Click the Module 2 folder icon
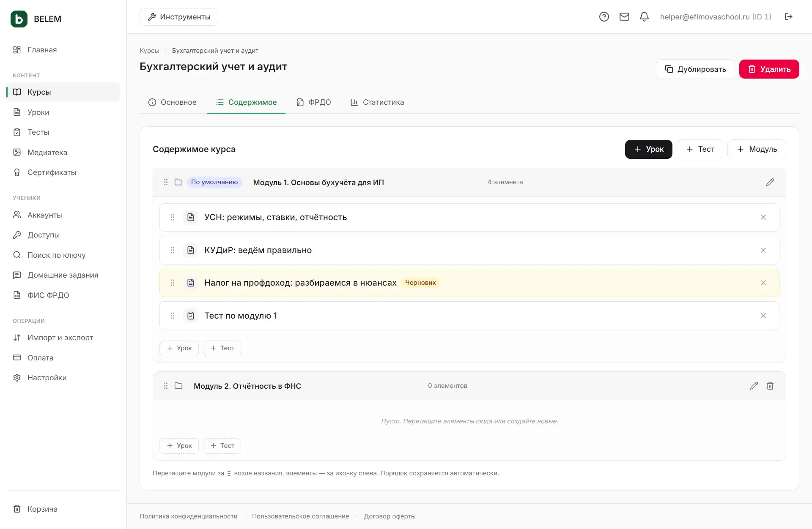 coord(178,386)
